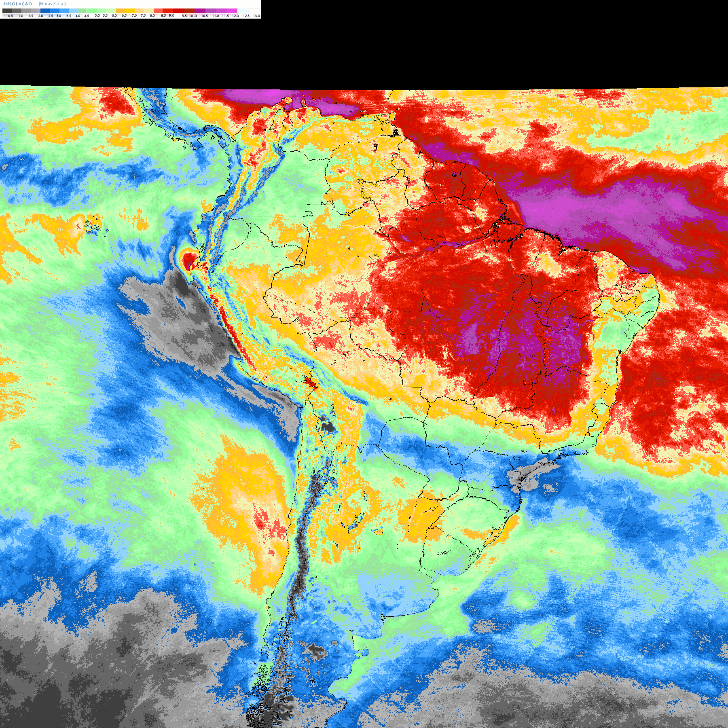Click the 1.5 legend scale value
This screenshot has width=728, height=728.
coord(31,16)
